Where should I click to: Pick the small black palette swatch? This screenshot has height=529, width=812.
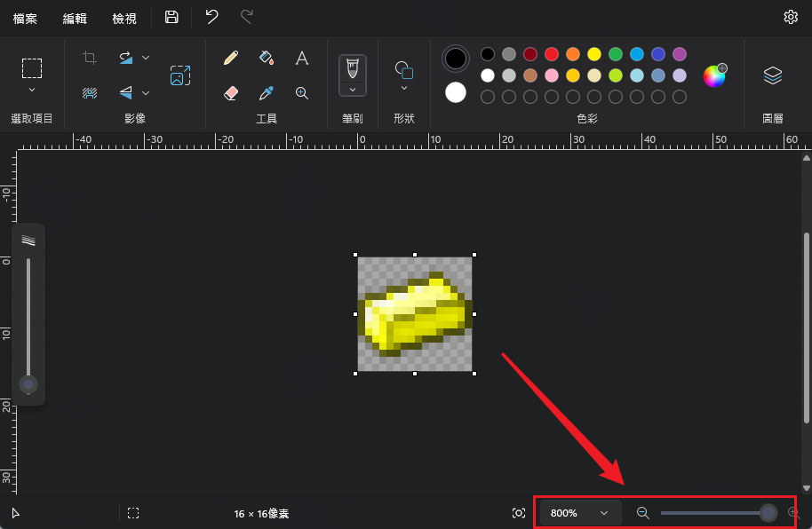488,54
